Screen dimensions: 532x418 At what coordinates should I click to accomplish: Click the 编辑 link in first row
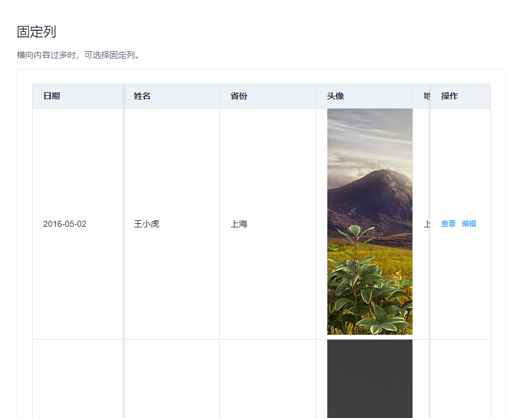tap(469, 224)
